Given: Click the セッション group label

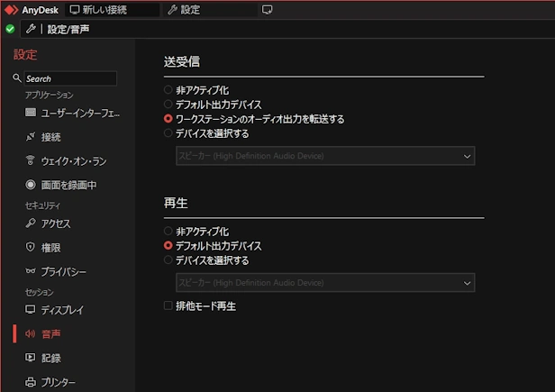Looking at the screenshot, I should 40,292.
